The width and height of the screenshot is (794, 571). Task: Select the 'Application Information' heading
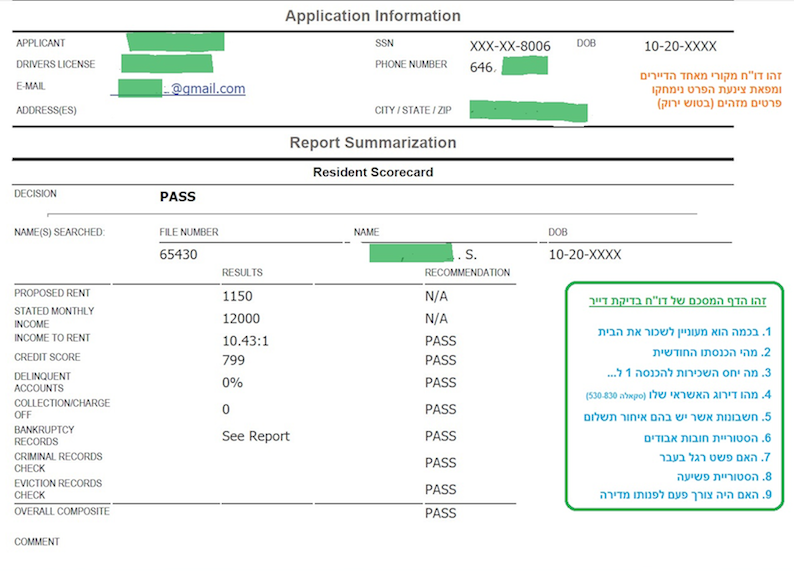tap(373, 16)
